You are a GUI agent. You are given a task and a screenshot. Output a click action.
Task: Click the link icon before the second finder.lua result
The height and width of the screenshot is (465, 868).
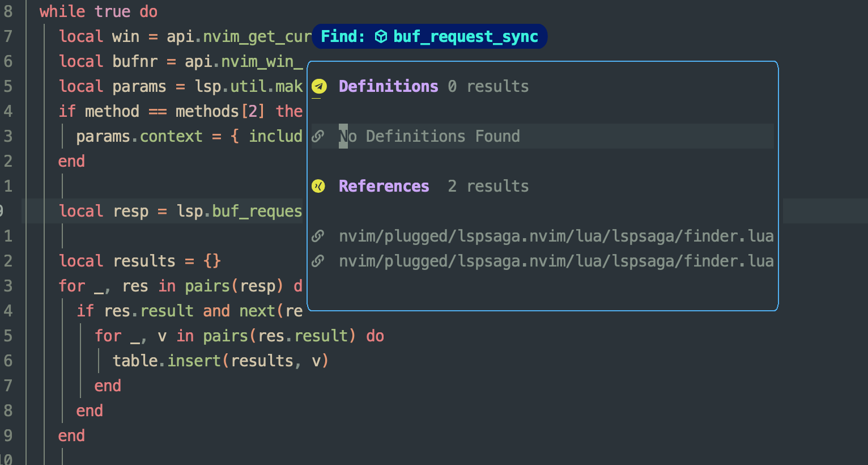tap(318, 261)
